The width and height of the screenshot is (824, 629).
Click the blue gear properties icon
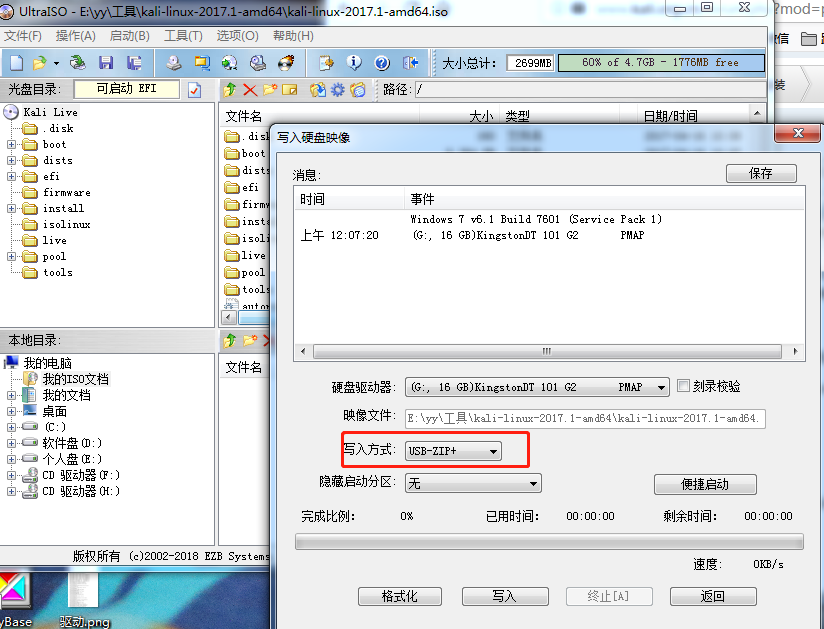(x=337, y=90)
